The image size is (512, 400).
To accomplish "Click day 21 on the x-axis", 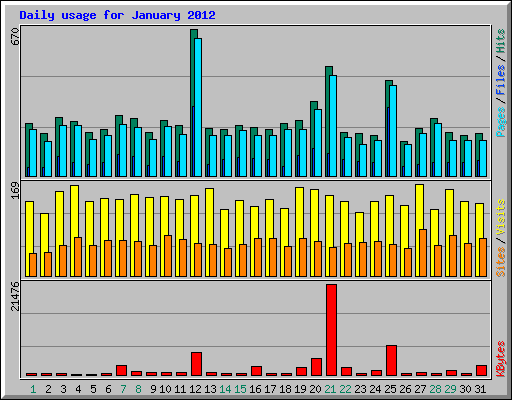I will (x=330, y=389).
